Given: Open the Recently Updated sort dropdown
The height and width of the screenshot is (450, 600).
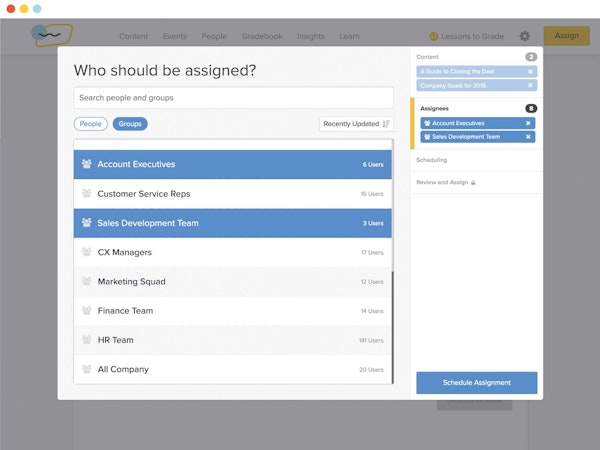Looking at the screenshot, I should [x=357, y=124].
